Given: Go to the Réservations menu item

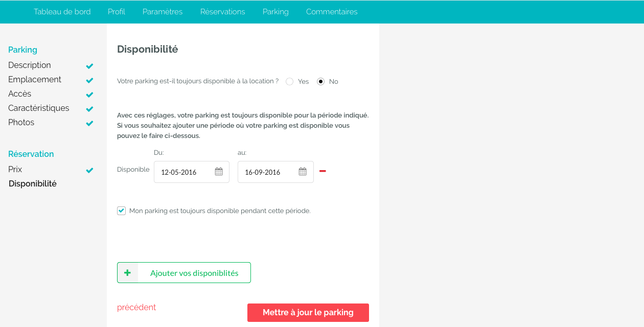Looking at the screenshot, I should [x=222, y=12].
